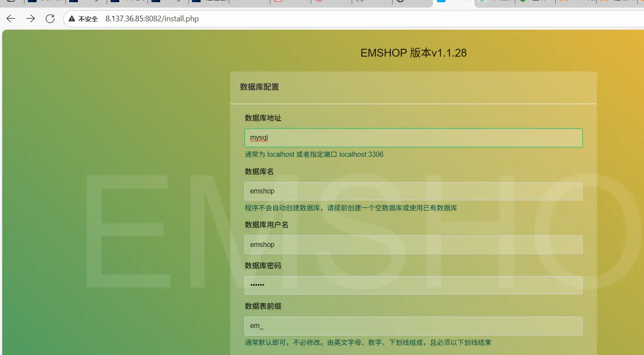Click the table prefix underscore hint text
The height and width of the screenshot is (355, 644).
[368, 343]
